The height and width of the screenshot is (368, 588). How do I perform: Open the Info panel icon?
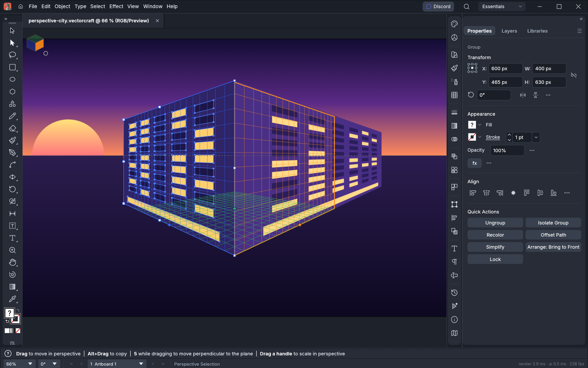[454, 320]
